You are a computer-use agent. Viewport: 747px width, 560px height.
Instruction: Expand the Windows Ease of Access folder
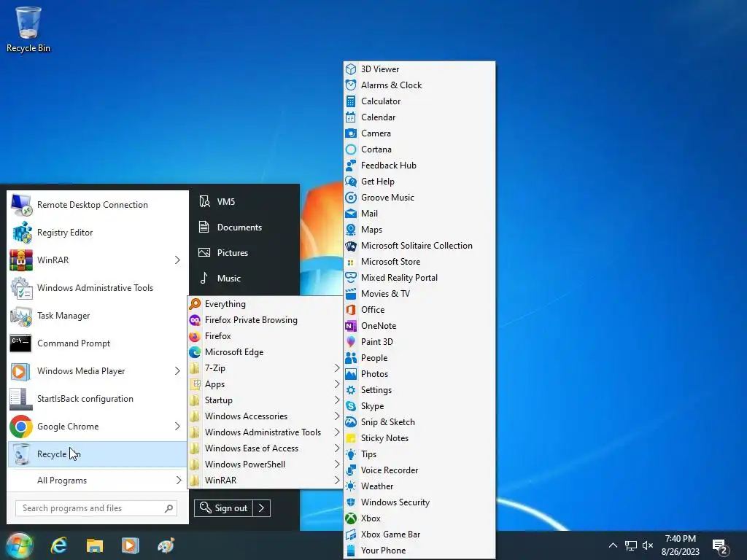coord(265,448)
